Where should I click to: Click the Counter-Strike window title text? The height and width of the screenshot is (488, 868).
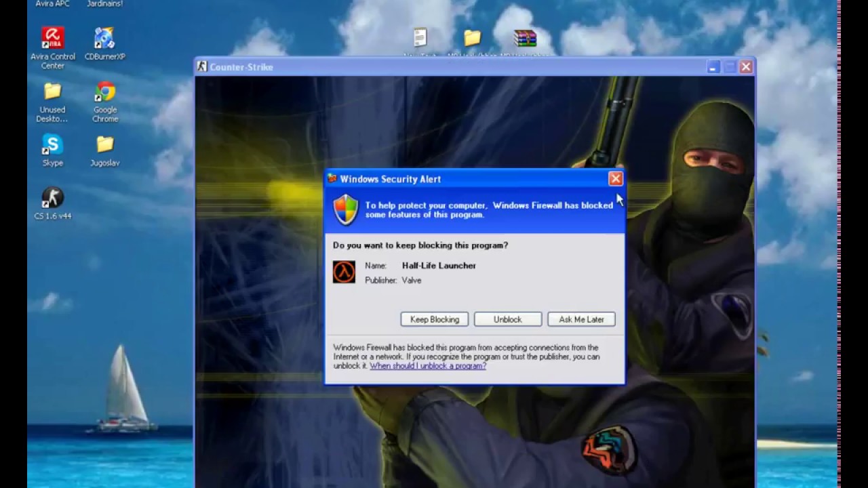pyautogui.click(x=241, y=66)
